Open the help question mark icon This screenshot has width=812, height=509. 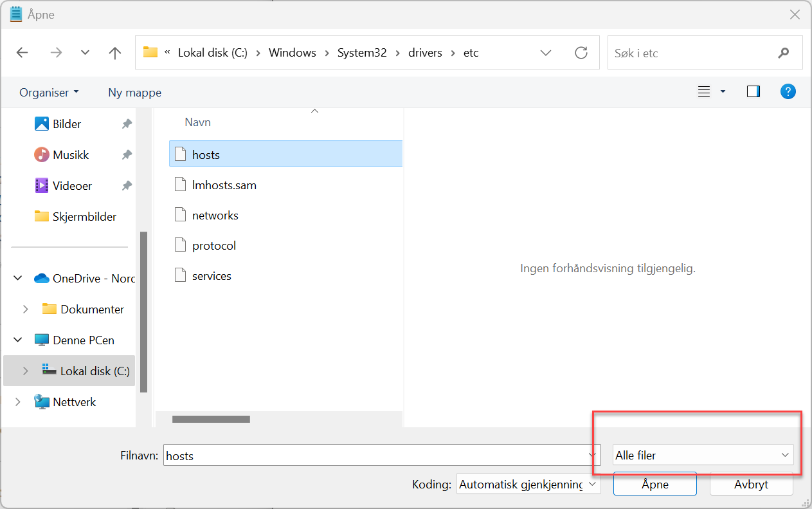pyautogui.click(x=788, y=92)
